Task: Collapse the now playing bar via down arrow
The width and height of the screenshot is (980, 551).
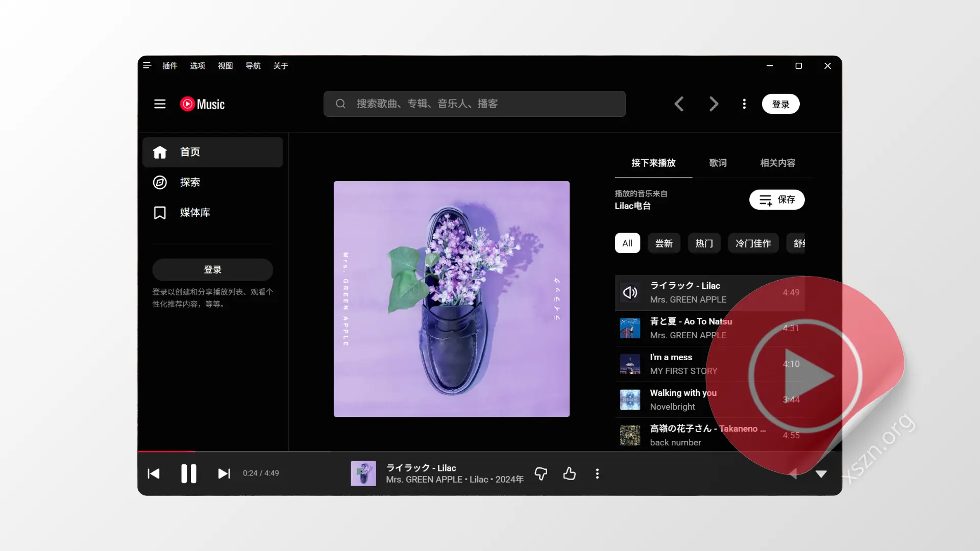Action: click(821, 473)
